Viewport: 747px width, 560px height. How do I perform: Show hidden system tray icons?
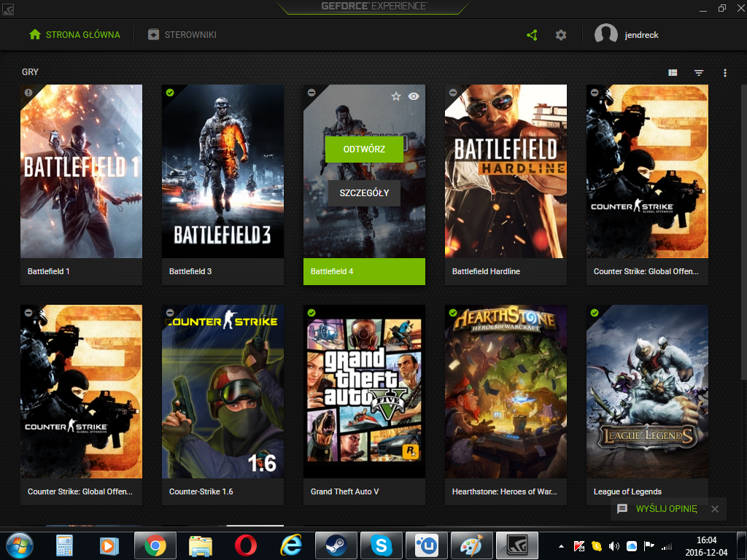[x=561, y=546]
